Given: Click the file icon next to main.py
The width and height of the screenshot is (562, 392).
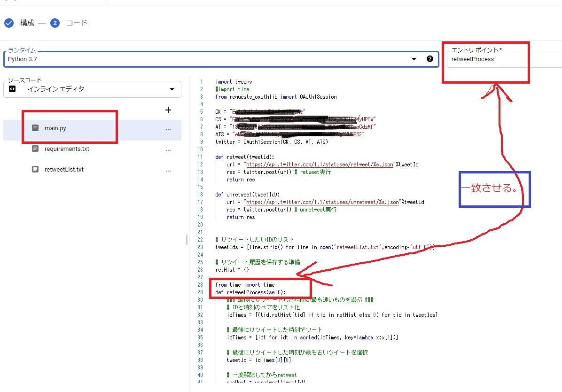Looking at the screenshot, I should 35,128.
